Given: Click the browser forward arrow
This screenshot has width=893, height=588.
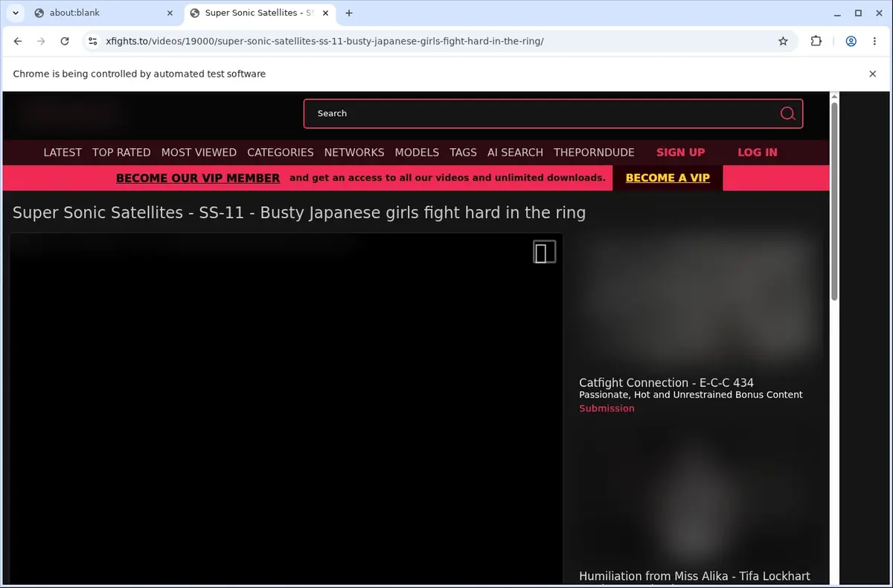Looking at the screenshot, I should [x=41, y=41].
